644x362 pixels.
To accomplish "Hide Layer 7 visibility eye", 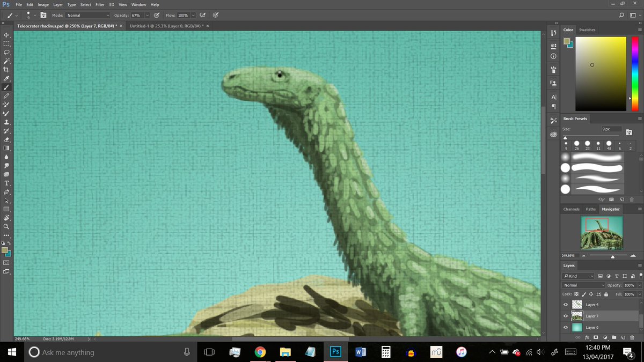I will [565, 316].
